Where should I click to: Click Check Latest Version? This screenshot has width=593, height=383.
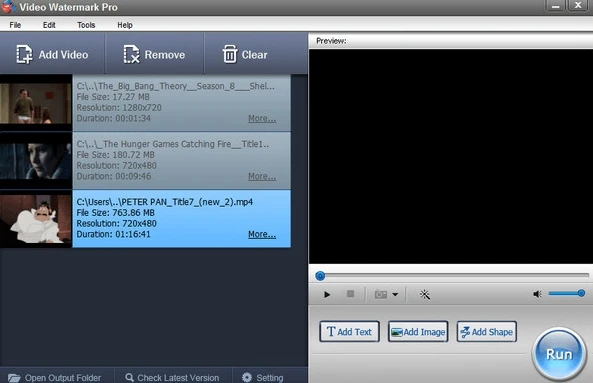point(172,377)
